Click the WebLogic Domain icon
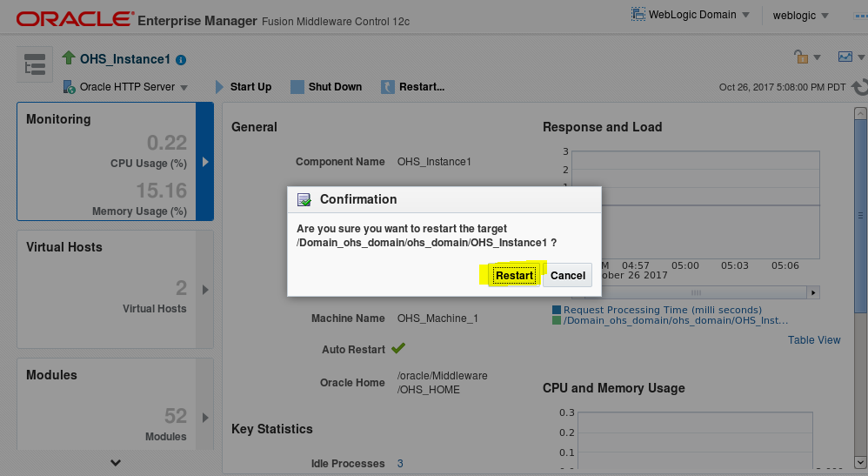The image size is (868, 476). (638, 15)
